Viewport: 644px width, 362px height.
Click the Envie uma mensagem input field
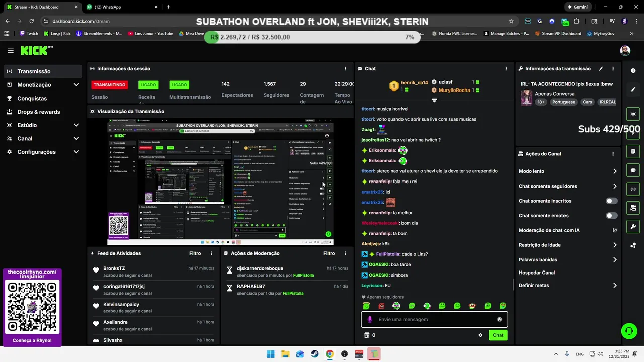pos(434,319)
